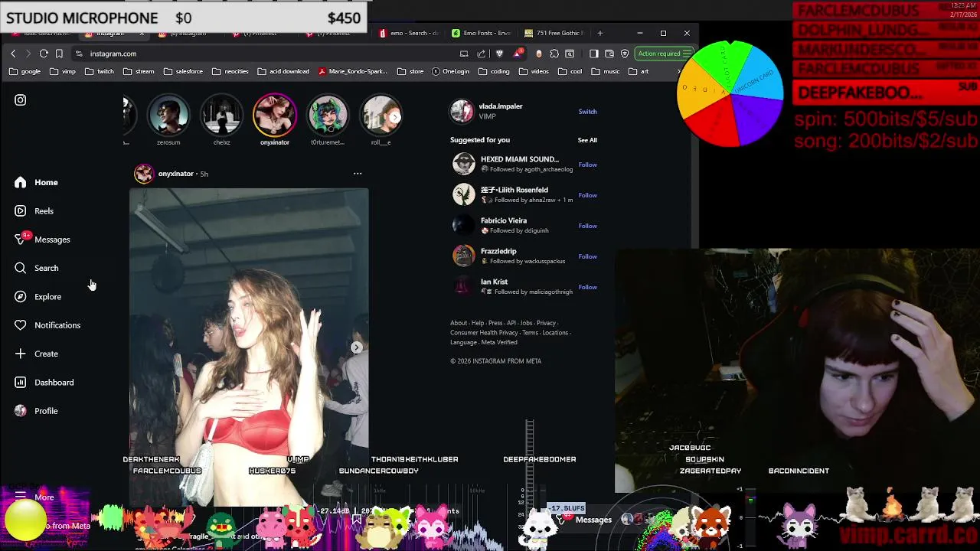The height and width of the screenshot is (551, 980).
Task: View roll__e's story
Action: [x=381, y=115]
